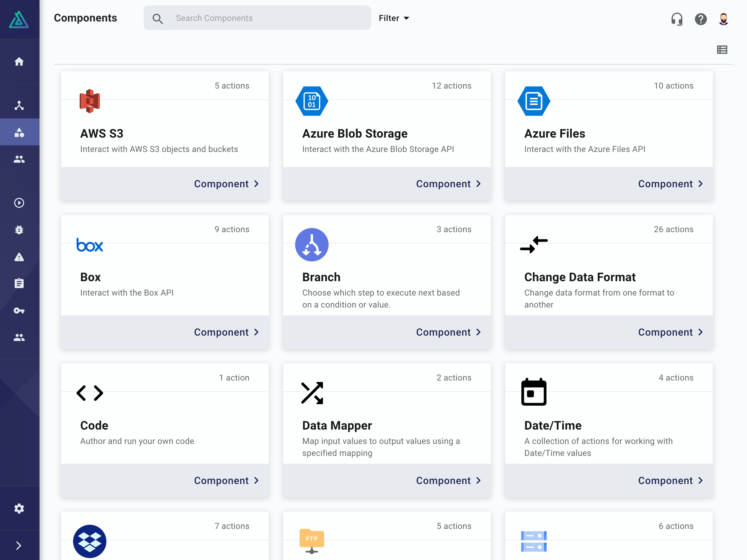Click 'Interact with the Box API' description
Screen dimensions: 747x560
coord(127,293)
